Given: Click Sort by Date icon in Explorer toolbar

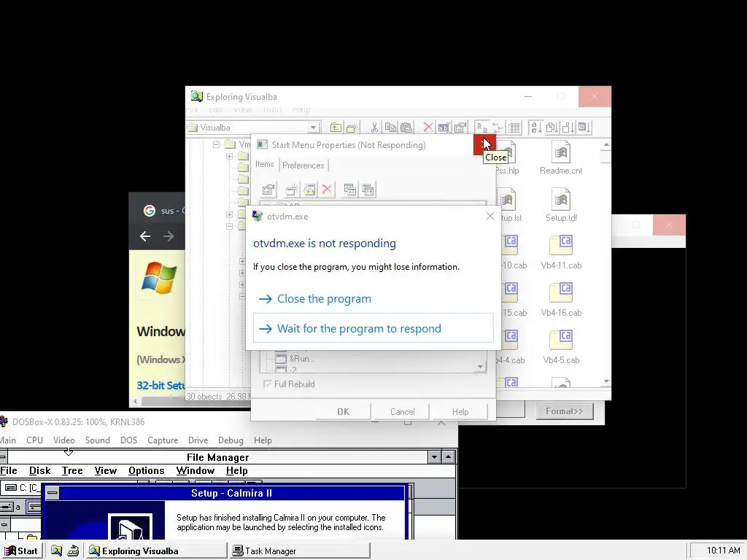Looking at the screenshot, I should pyautogui.click(x=584, y=128).
